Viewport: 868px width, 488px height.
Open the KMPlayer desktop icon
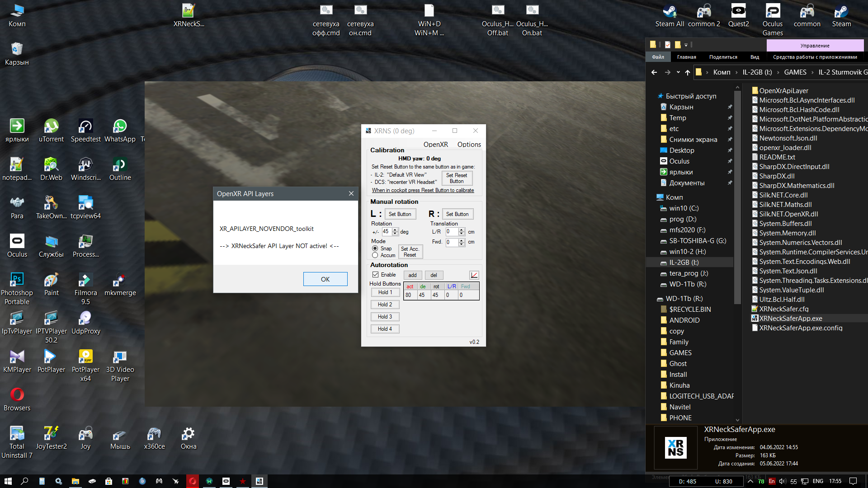pyautogui.click(x=17, y=361)
